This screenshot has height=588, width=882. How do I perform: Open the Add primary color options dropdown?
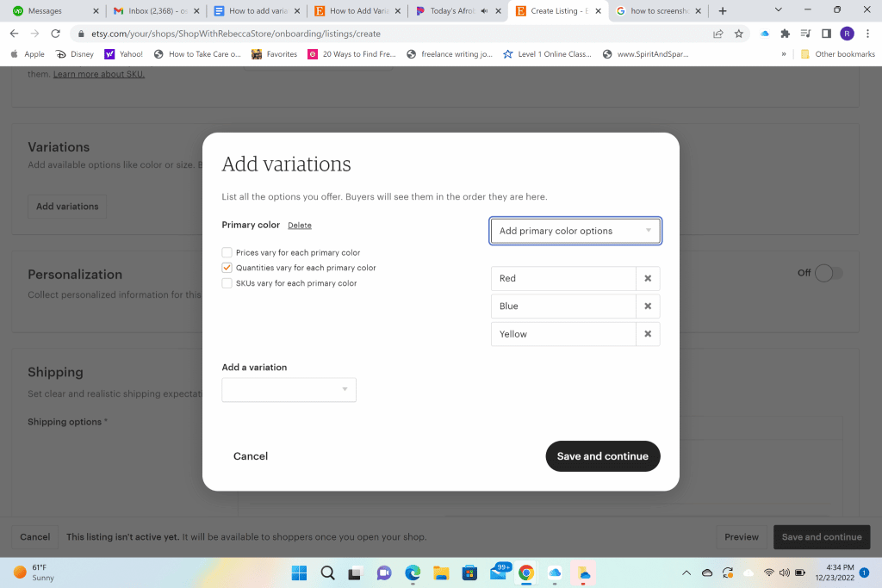point(575,231)
